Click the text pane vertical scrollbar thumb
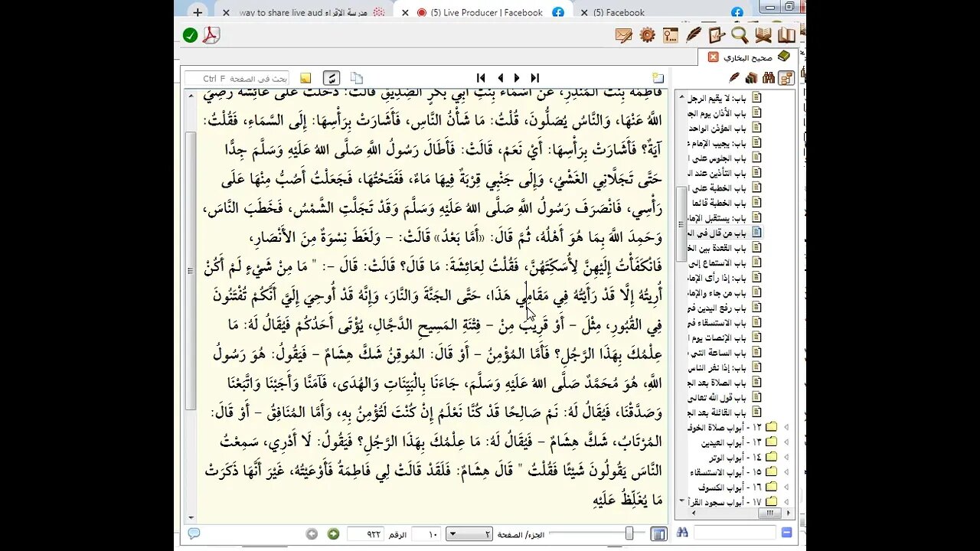This screenshot has width=980, height=551. click(191, 269)
